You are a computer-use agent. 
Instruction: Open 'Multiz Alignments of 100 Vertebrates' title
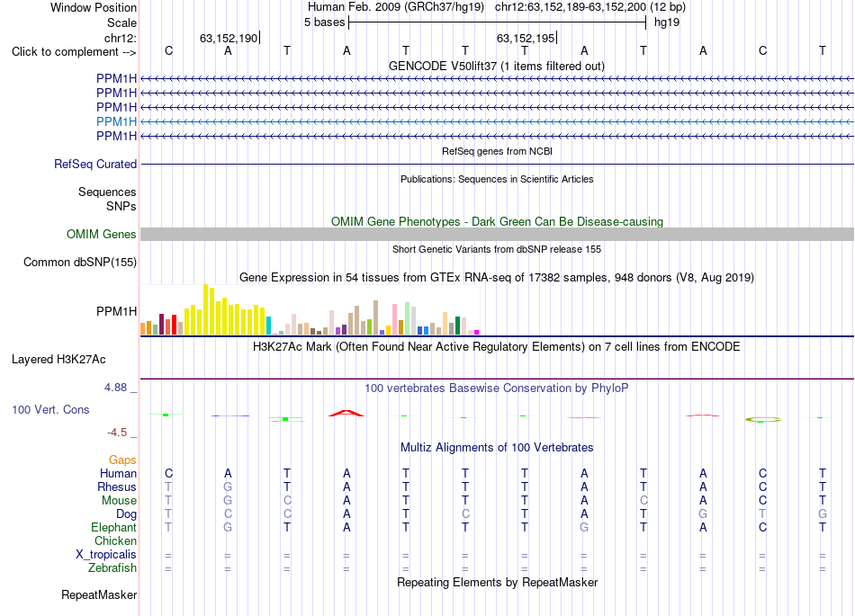(x=497, y=448)
